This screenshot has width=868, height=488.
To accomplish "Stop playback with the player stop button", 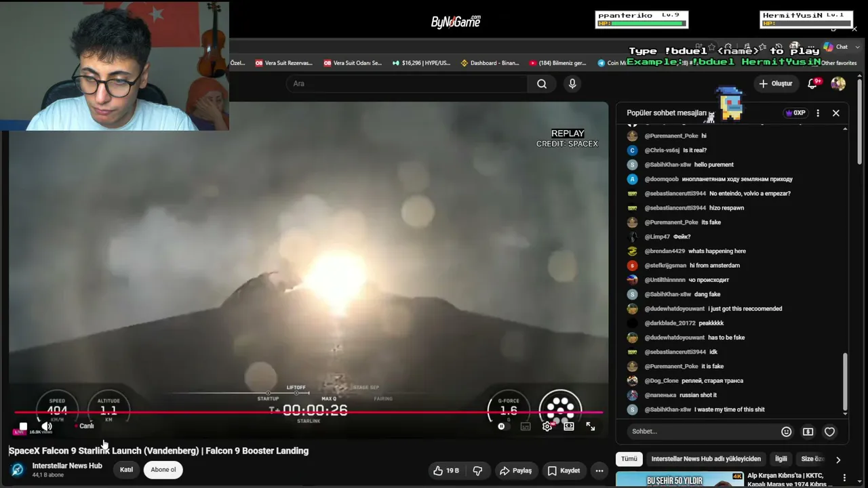I will [23, 426].
